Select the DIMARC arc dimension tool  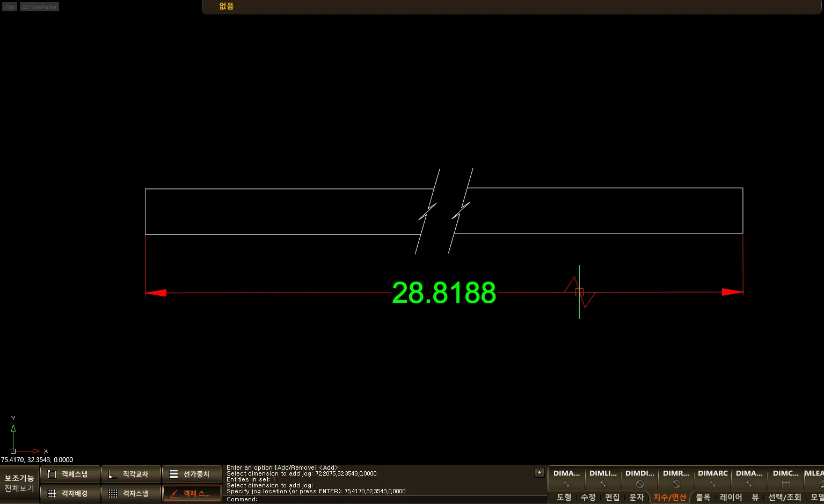[712, 478]
